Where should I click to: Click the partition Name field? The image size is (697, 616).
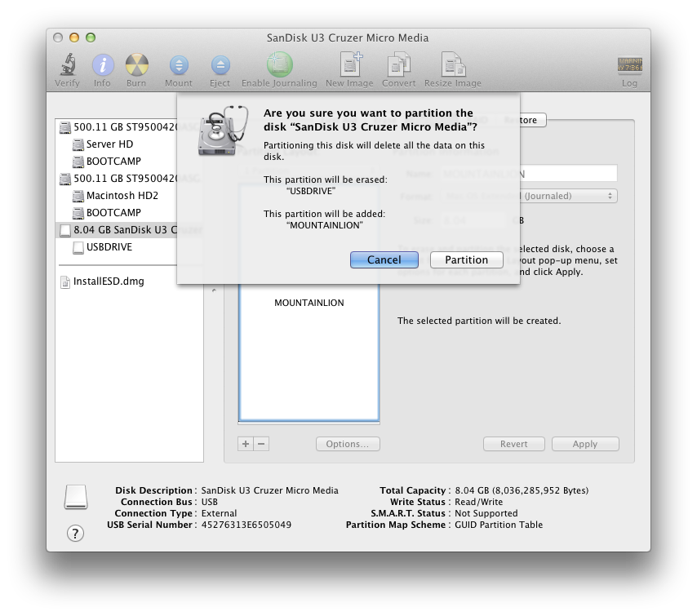(529, 173)
